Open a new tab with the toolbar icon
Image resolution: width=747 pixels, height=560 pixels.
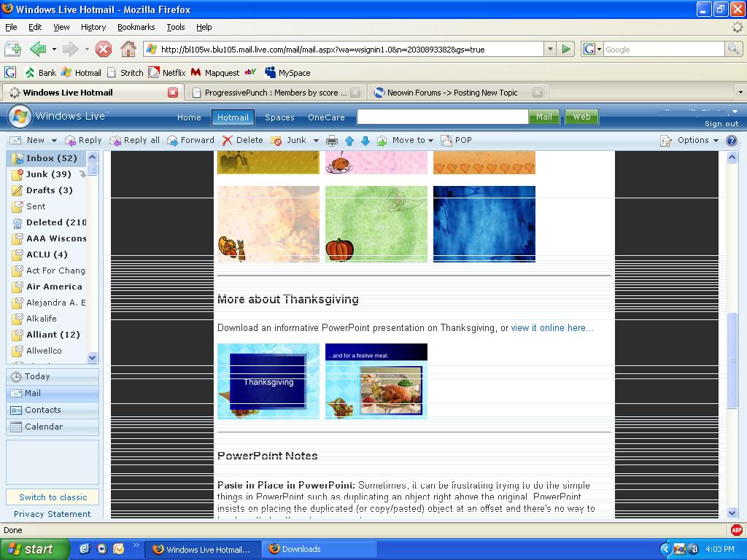click(13, 49)
